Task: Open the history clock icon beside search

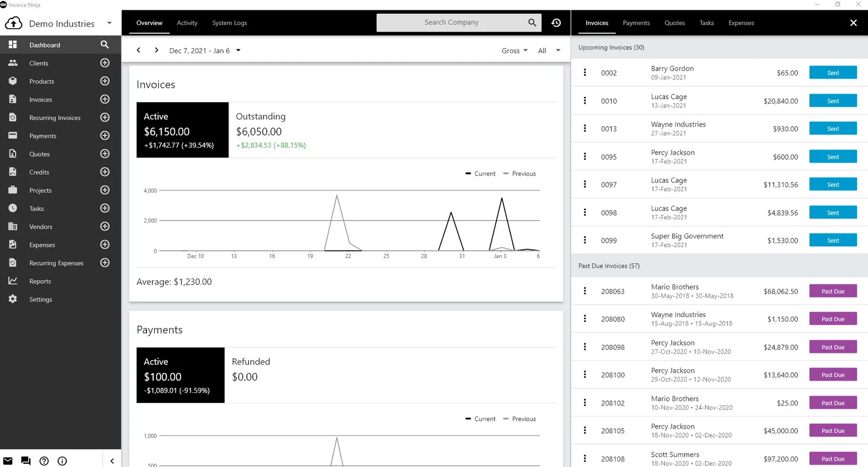Action: pos(556,23)
